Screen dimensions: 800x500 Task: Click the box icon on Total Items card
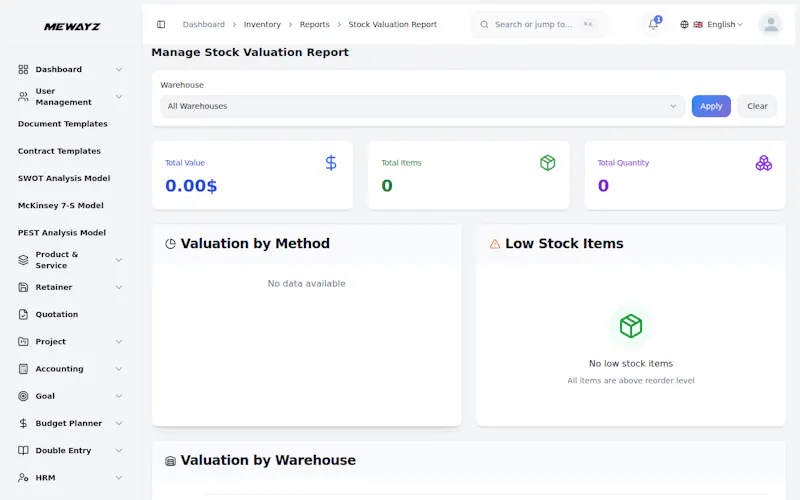click(547, 163)
